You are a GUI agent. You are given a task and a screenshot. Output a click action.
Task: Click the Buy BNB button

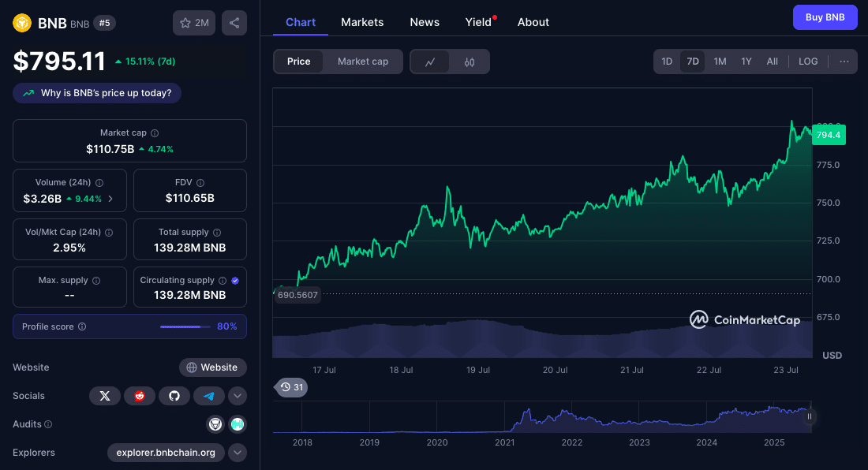pos(825,17)
